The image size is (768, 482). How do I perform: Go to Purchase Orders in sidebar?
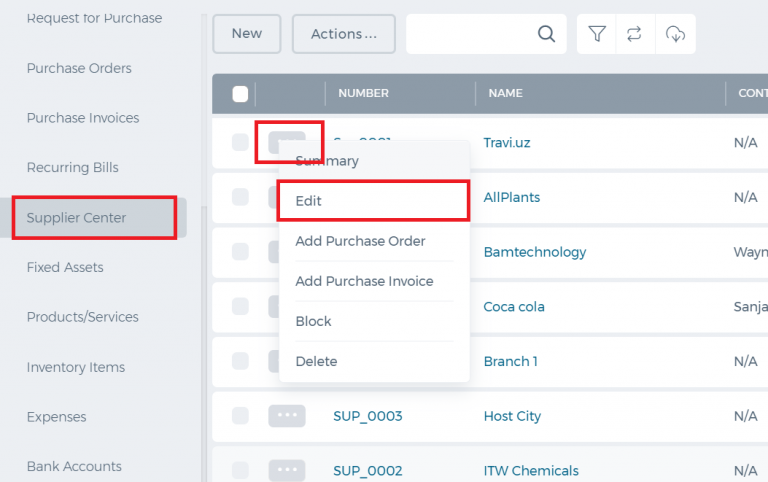(79, 68)
